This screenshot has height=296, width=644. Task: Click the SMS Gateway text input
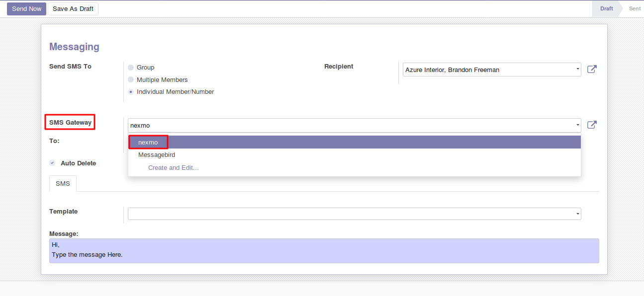point(348,125)
